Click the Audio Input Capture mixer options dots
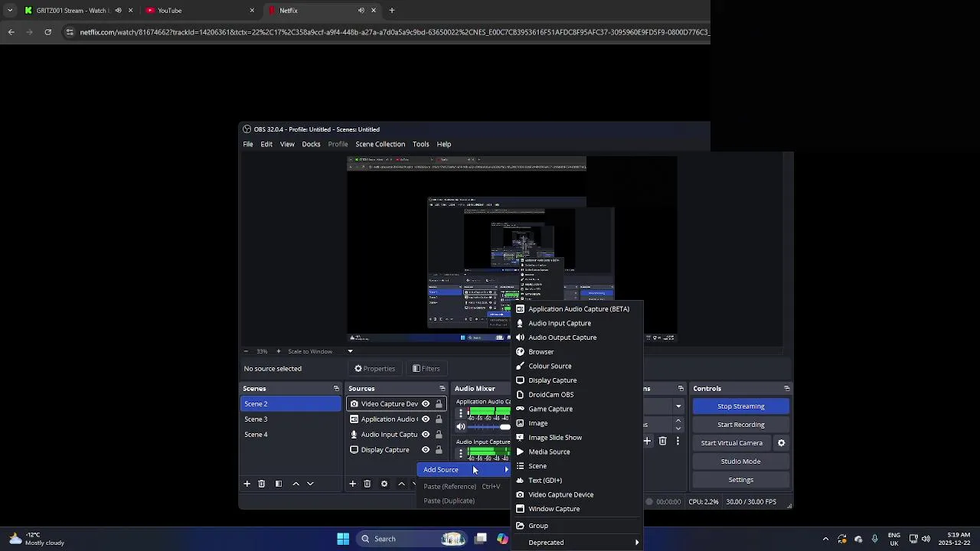The width and height of the screenshot is (980, 551). click(x=460, y=453)
